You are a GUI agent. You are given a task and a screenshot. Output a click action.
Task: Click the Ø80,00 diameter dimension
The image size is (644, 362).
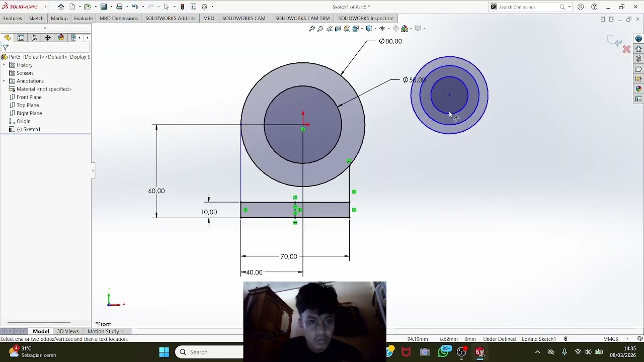pos(390,41)
